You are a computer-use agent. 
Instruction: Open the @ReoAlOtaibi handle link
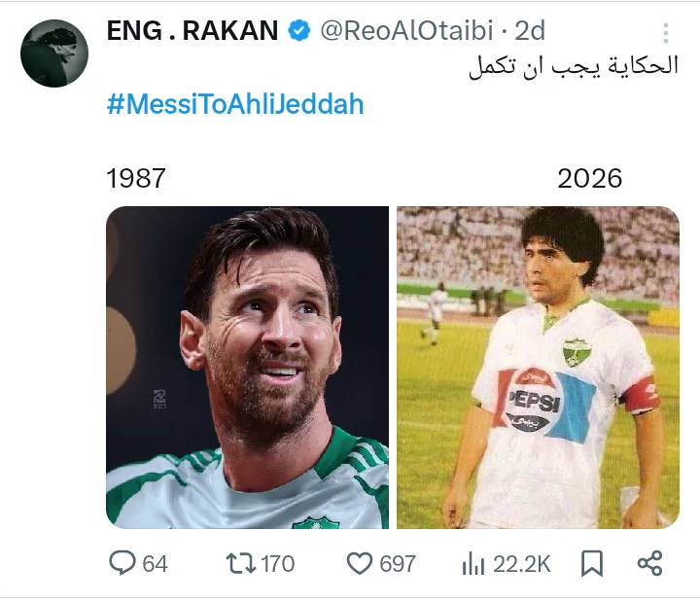[x=409, y=31]
